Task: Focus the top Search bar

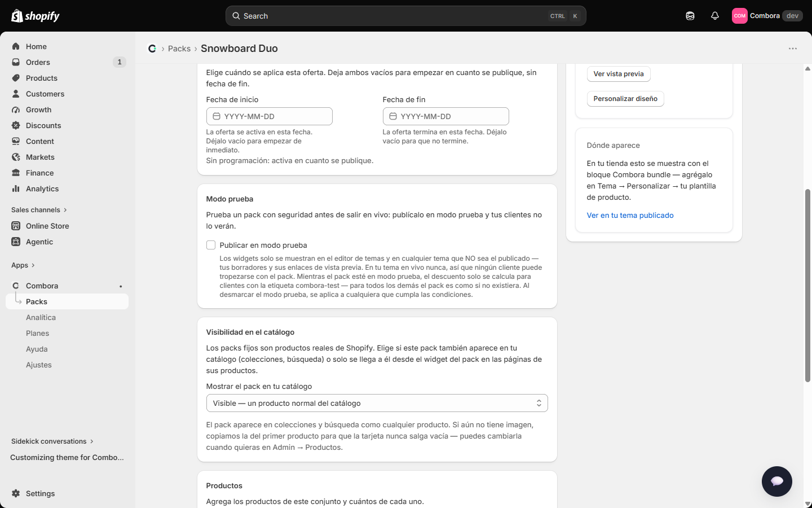Action: coord(406,16)
